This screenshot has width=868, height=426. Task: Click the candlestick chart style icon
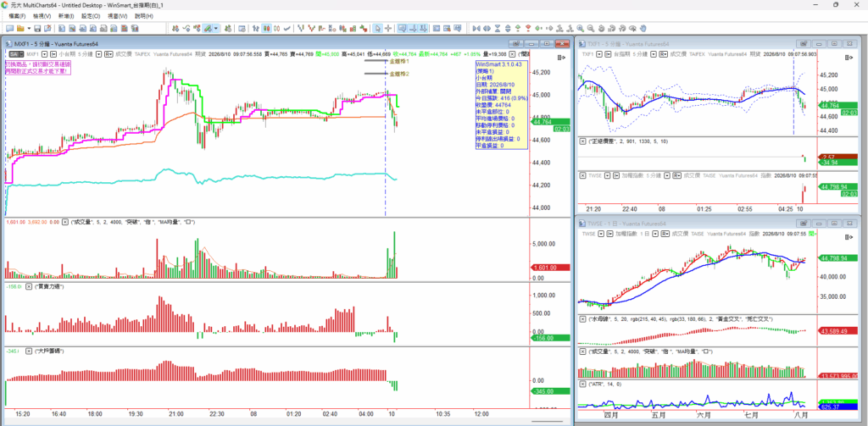267,28
